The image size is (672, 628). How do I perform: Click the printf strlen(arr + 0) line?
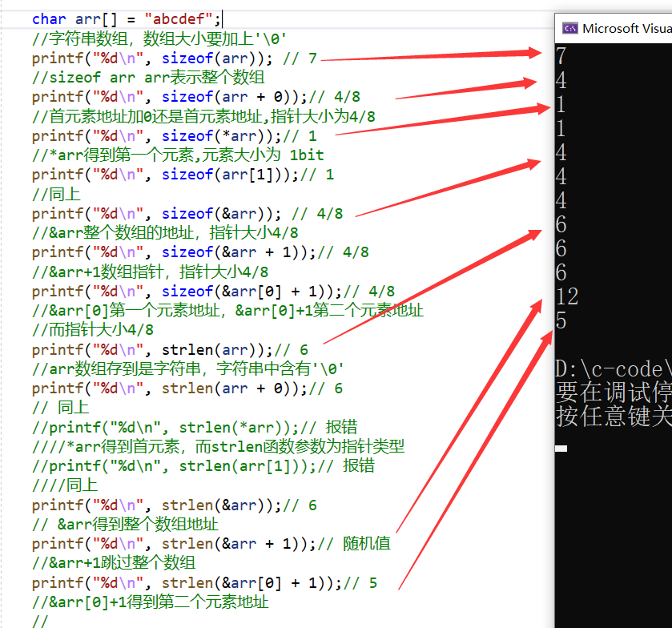point(187,388)
